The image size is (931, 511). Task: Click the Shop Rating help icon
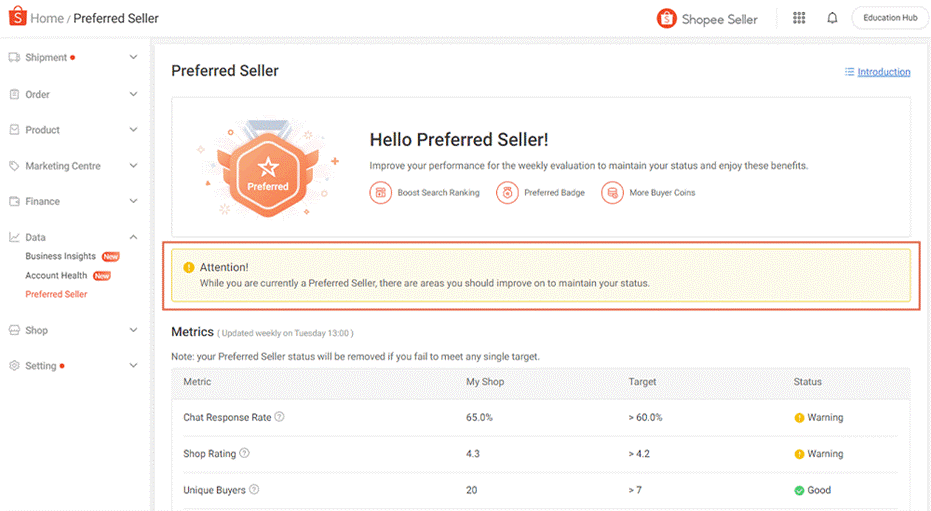[245, 453]
